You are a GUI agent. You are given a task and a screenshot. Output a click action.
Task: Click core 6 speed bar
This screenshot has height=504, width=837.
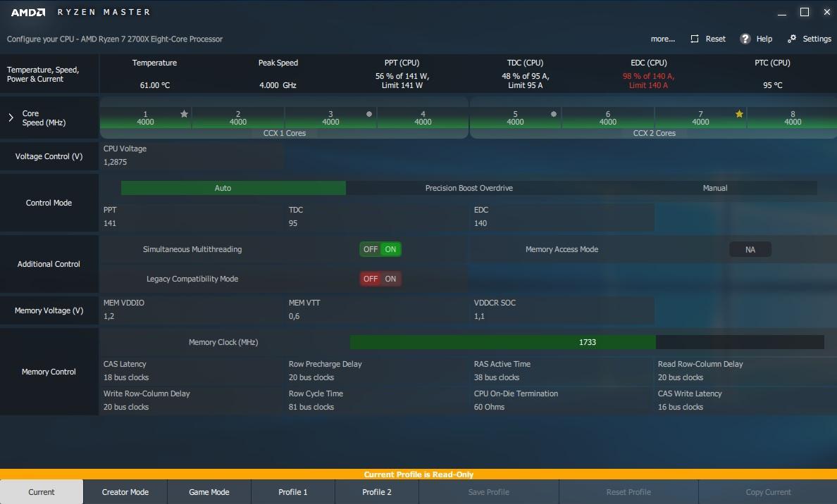coord(607,118)
